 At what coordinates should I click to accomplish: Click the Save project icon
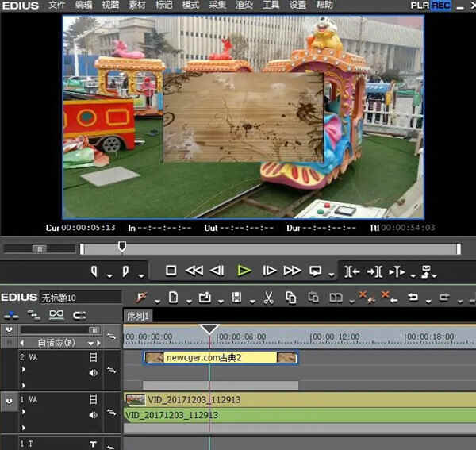[x=236, y=298]
